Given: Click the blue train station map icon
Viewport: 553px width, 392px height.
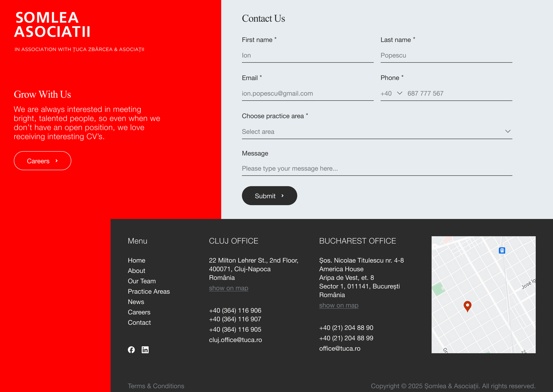Looking at the screenshot, I should (502, 250).
